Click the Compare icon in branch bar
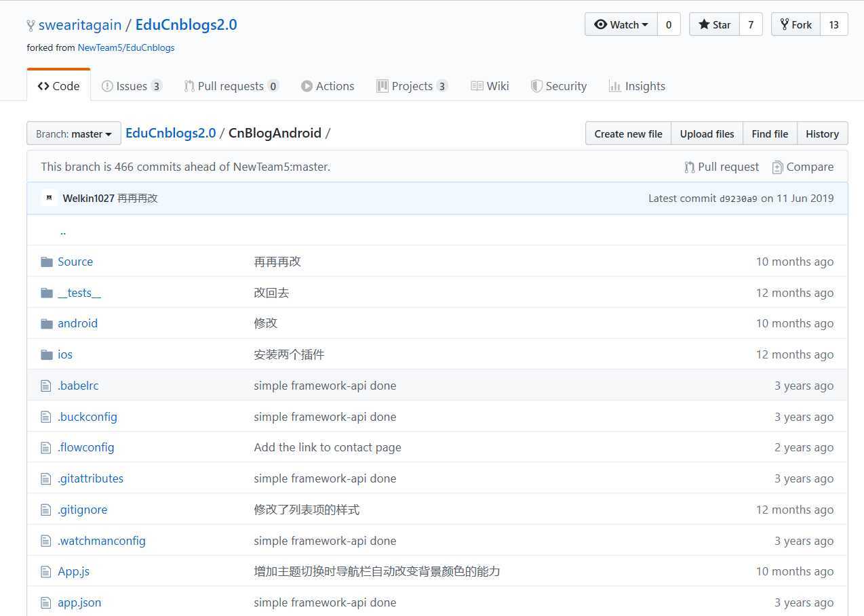 point(777,167)
